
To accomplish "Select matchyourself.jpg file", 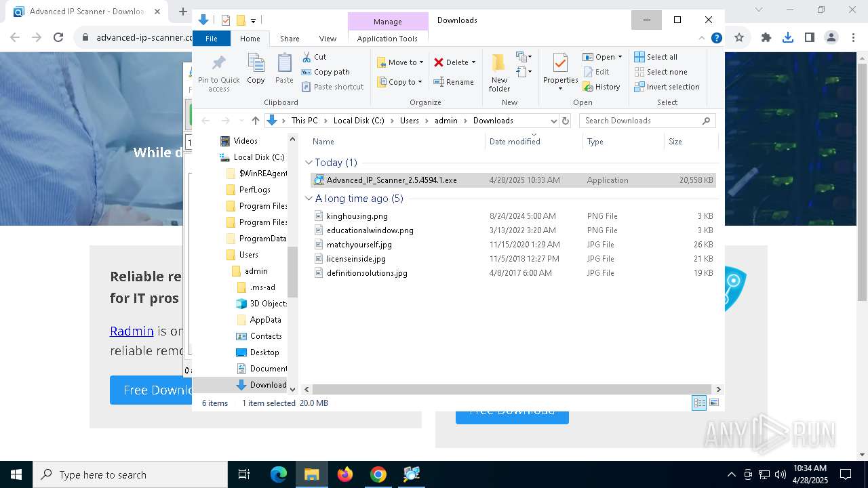I will pos(513,245).
